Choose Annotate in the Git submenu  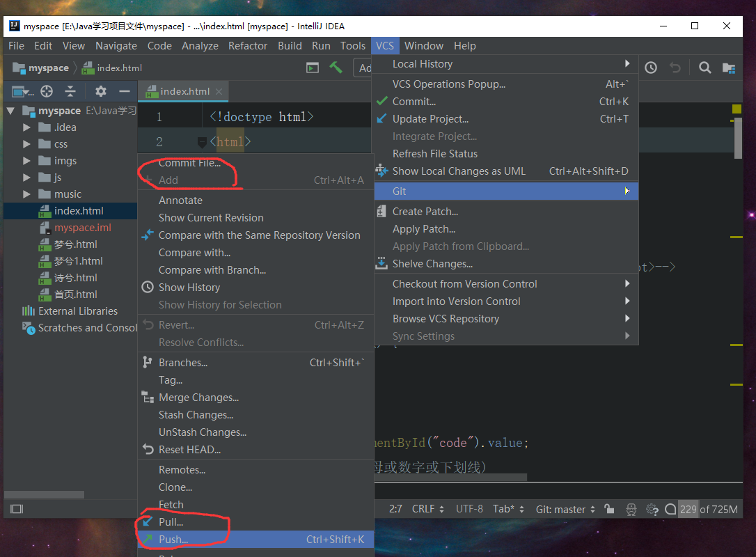256,201
